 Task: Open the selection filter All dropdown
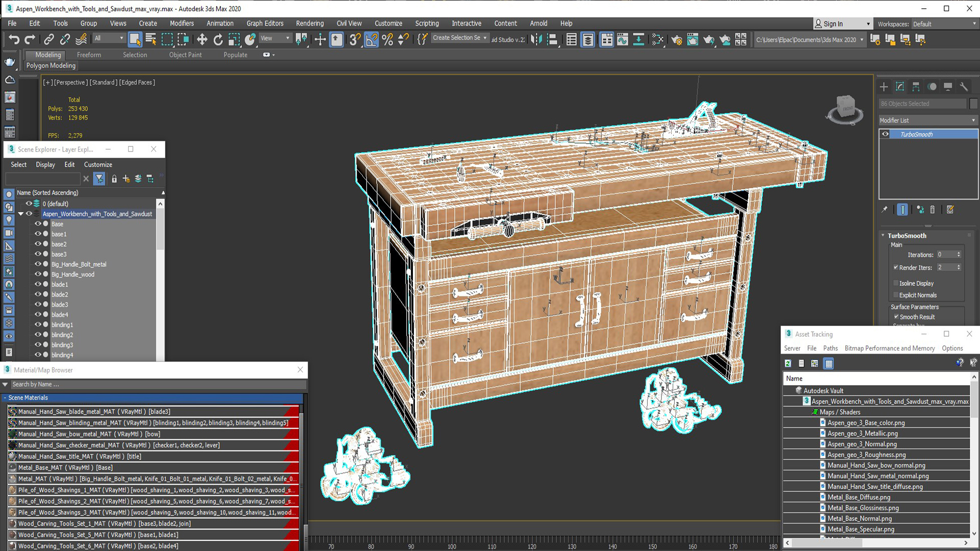[x=109, y=38]
